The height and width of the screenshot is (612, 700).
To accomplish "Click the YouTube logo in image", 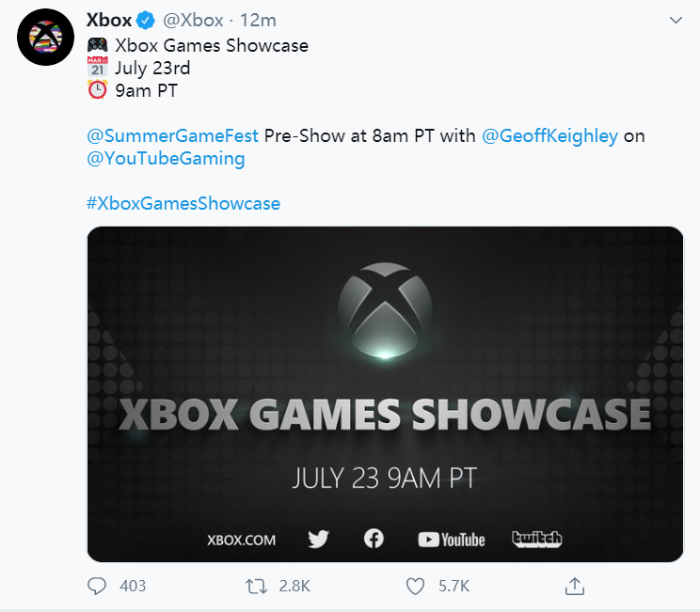I will [452, 540].
